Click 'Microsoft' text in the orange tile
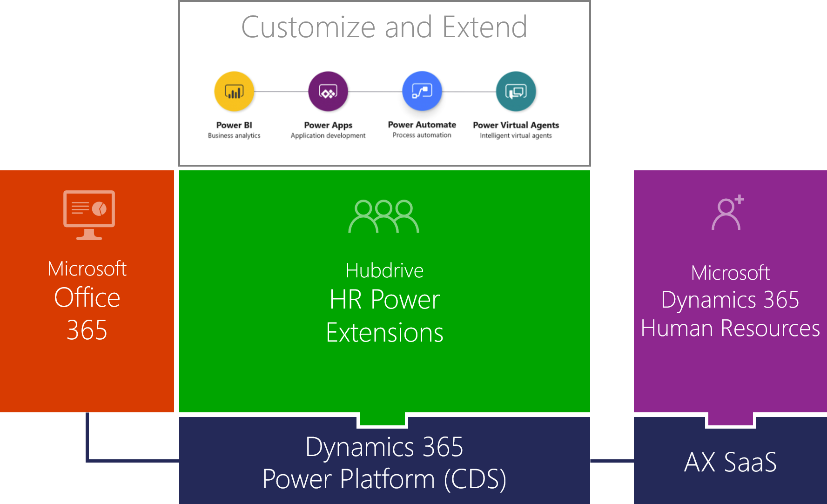 [87, 269]
